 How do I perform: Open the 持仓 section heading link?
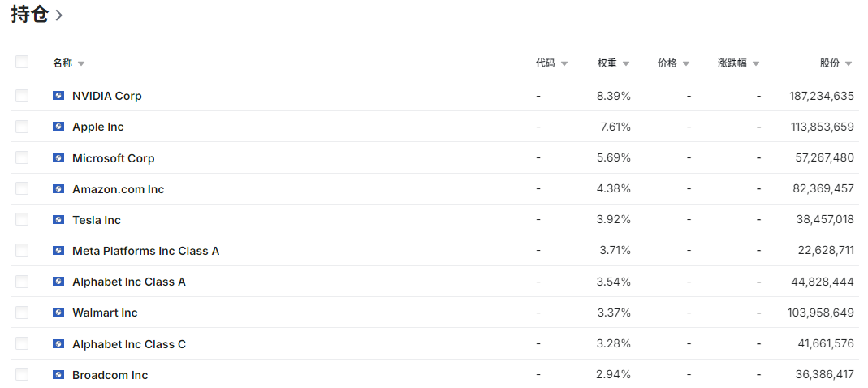tap(37, 15)
